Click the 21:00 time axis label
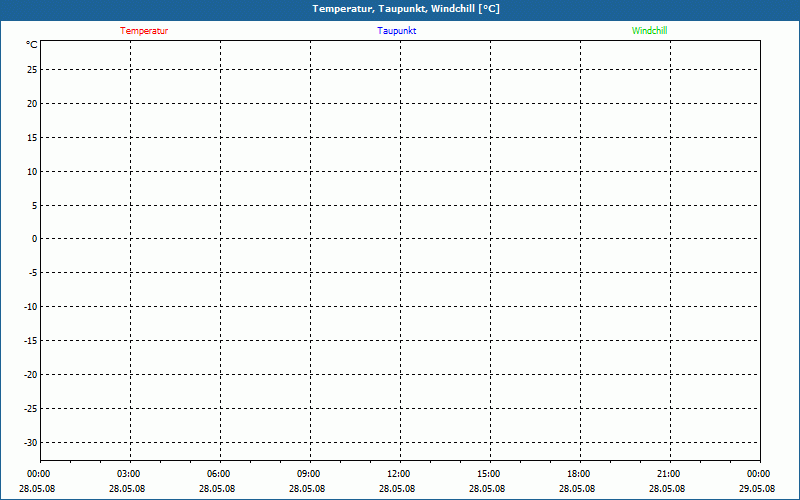Image resolution: width=800 pixels, height=500 pixels. click(x=668, y=474)
